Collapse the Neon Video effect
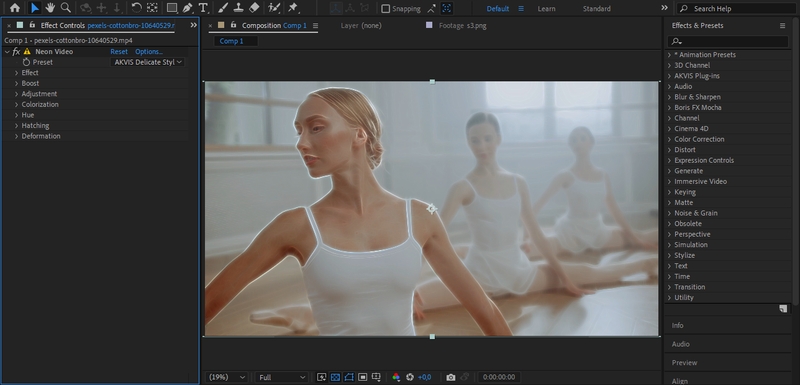Screen dimensions: 800x385 coord(7,52)
